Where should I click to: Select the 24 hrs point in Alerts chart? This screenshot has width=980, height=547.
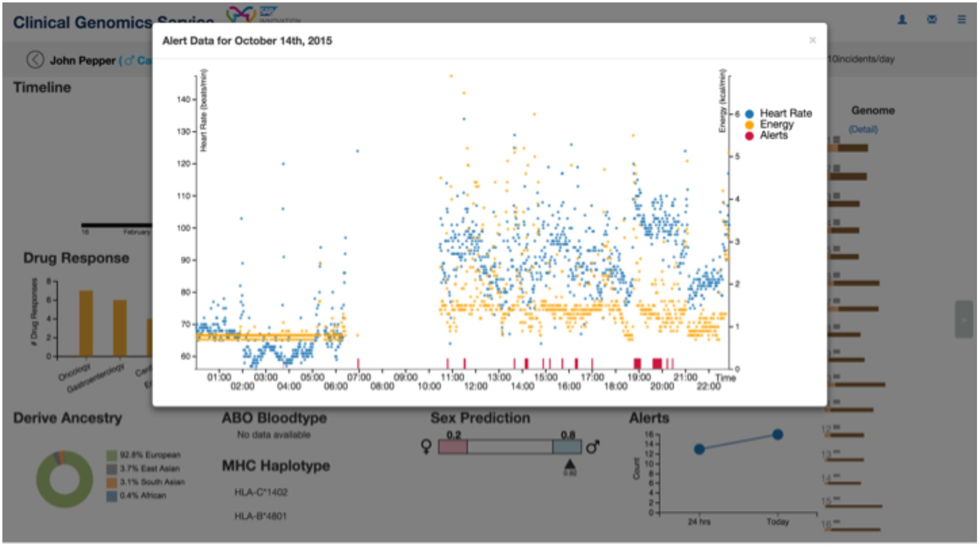[699, 449]
